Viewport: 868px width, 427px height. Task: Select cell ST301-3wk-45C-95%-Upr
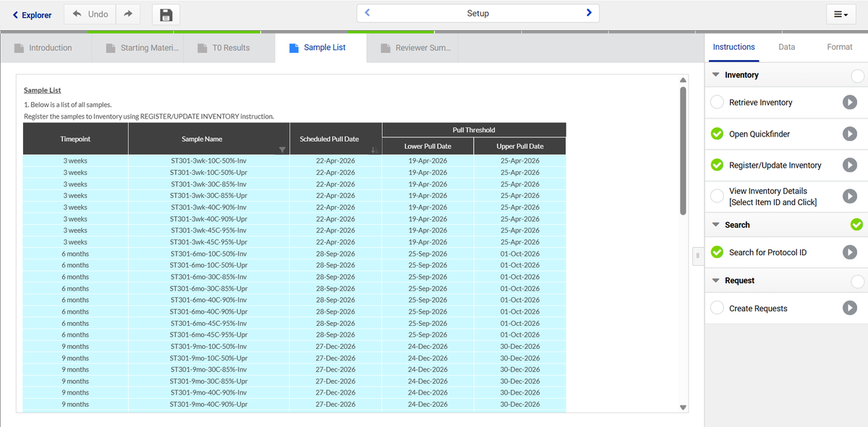[208, 242]
